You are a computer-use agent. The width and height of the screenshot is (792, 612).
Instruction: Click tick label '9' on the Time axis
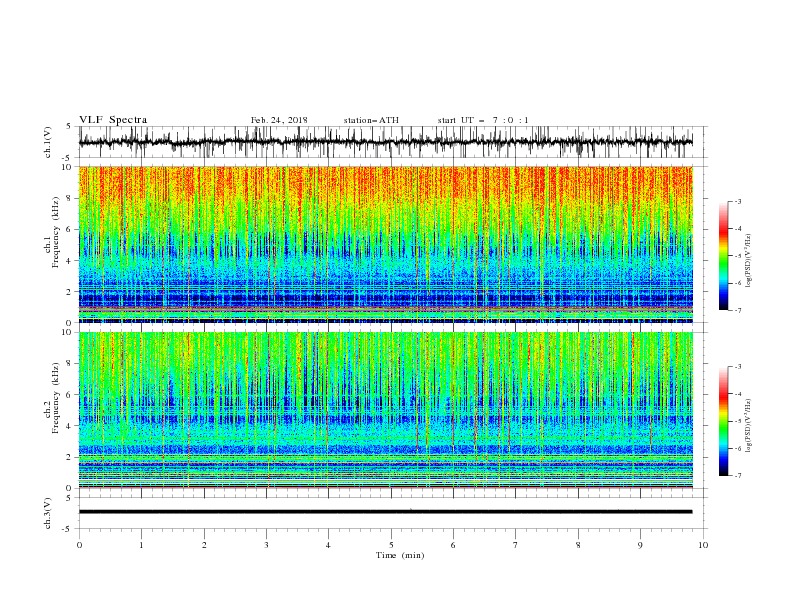point(640,545)
